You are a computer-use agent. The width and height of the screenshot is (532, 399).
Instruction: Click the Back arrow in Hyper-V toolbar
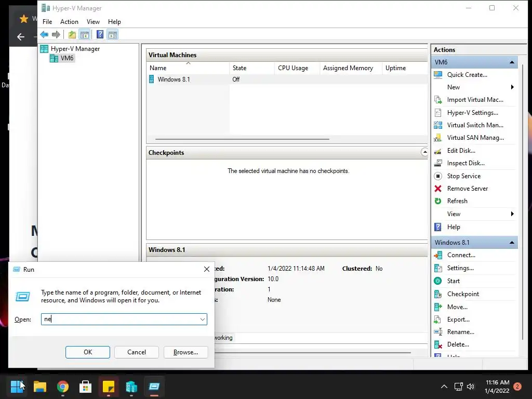44,34
